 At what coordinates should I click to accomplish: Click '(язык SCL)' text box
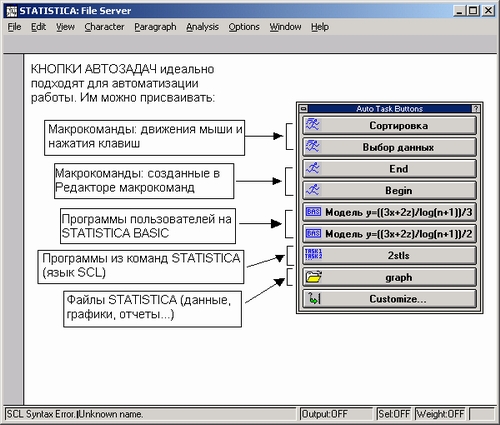[141, 267]
